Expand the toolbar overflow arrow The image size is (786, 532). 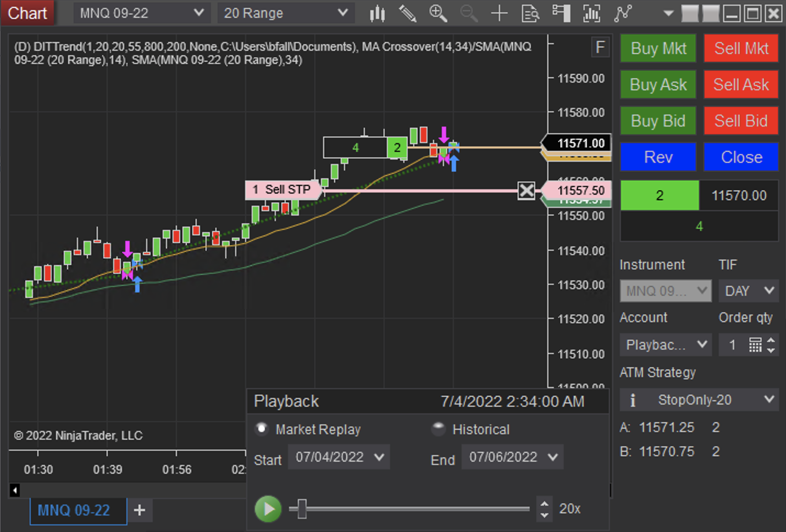668,13
